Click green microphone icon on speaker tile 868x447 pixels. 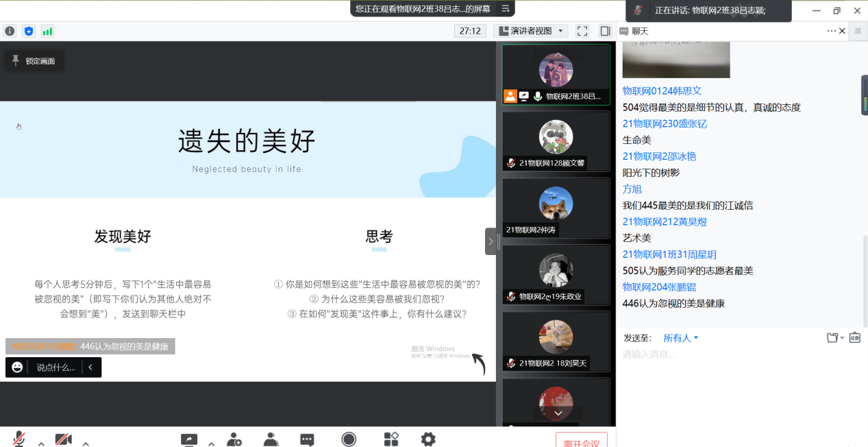click(x=538, y=97)
